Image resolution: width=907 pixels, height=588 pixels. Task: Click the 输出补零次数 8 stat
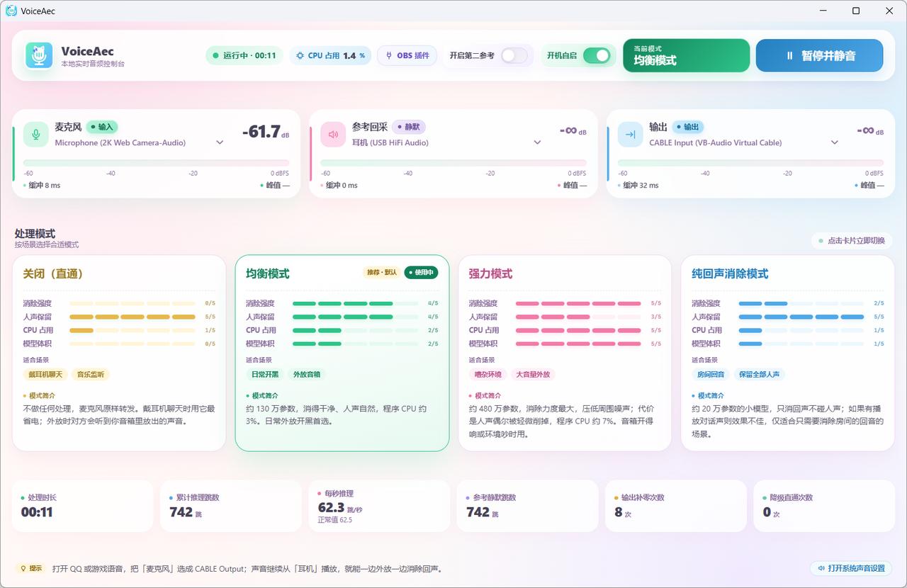point(675,506)
